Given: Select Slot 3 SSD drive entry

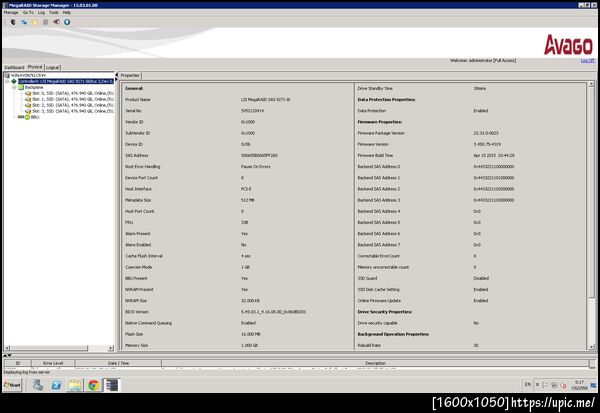Looking at the screenshot, I should point(73,111).
